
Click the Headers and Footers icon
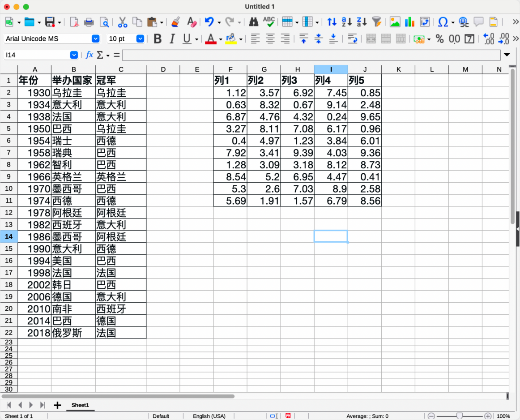click(494, 22)
